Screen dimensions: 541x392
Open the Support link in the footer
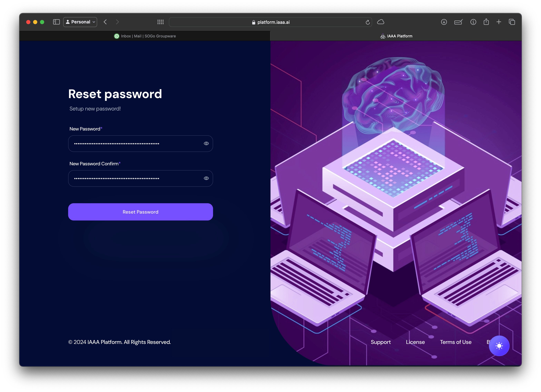tap(381, 342)
